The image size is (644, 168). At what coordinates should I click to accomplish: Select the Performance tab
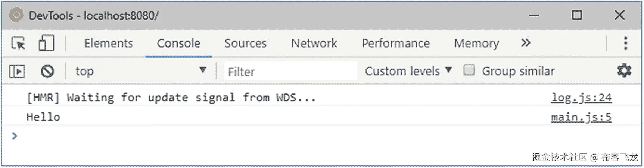pyautogui.click(x=396, y=43)
